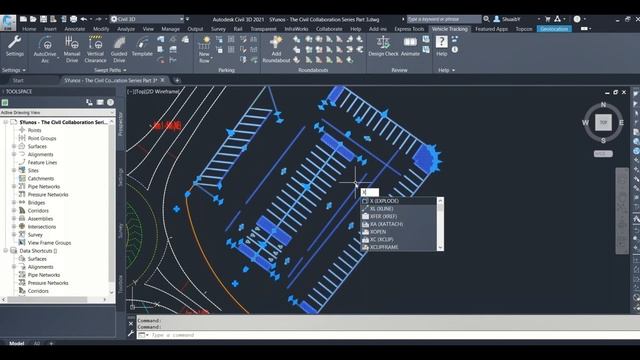The height and width of the screenshot is (360, 640).
Task: Click the Add Roundabout tool
Action: (276, 49)
